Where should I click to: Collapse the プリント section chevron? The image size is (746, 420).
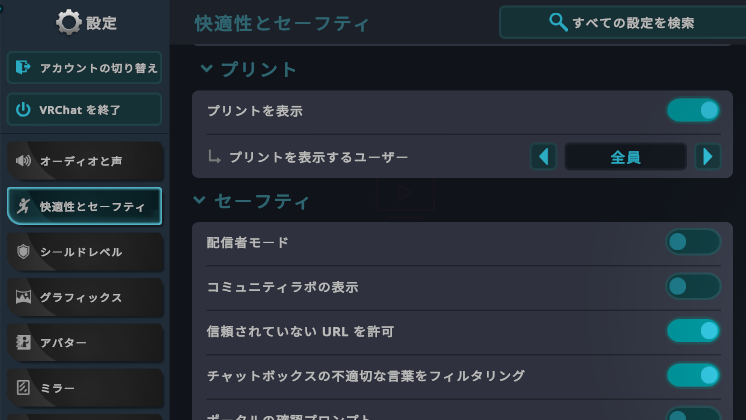pos(206,69)
